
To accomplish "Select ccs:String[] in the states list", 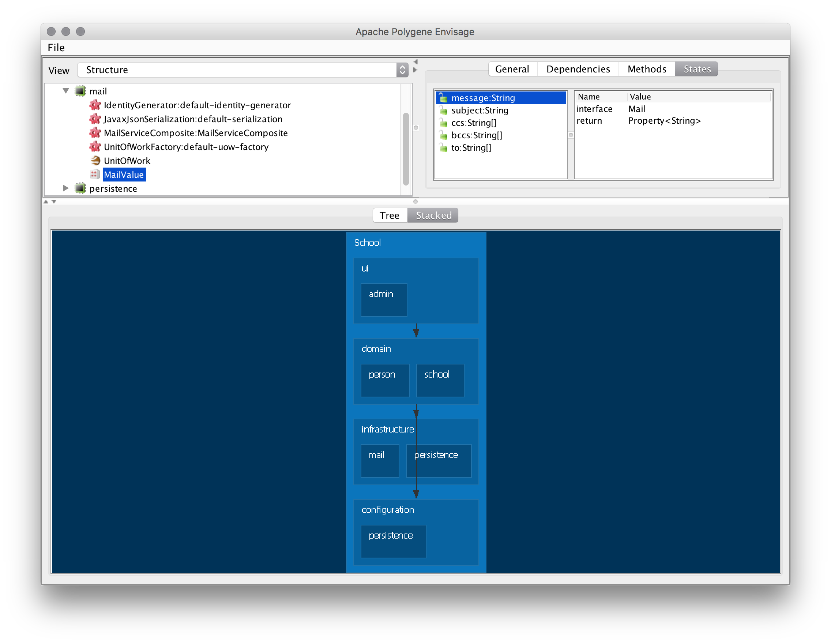I will 473,123.
